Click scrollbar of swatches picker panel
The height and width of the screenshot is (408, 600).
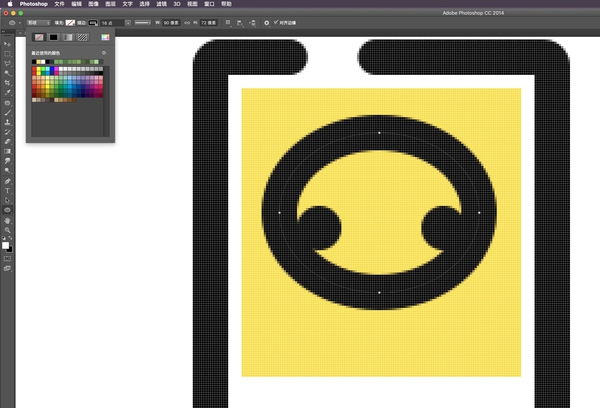click(x=106, y=101)
